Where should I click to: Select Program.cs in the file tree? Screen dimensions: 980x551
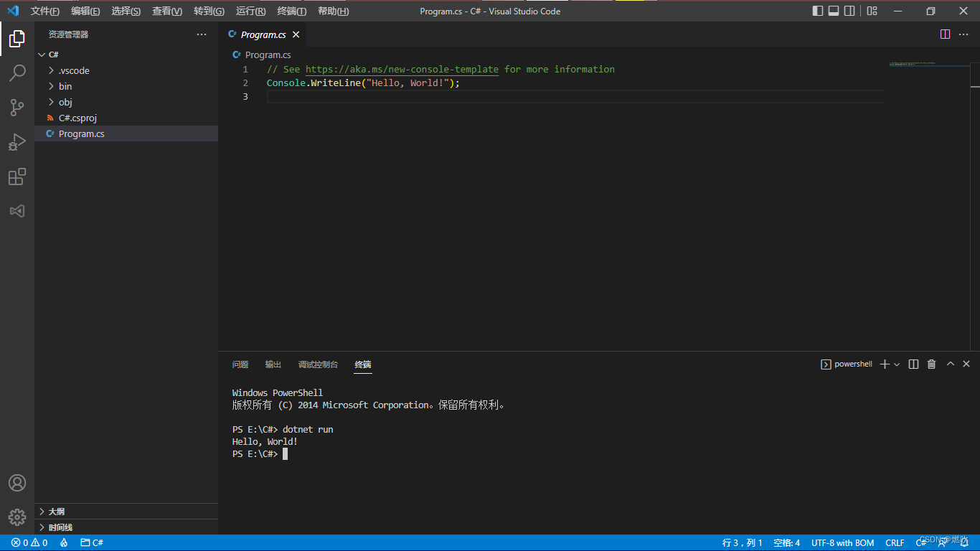pos(126,133)
